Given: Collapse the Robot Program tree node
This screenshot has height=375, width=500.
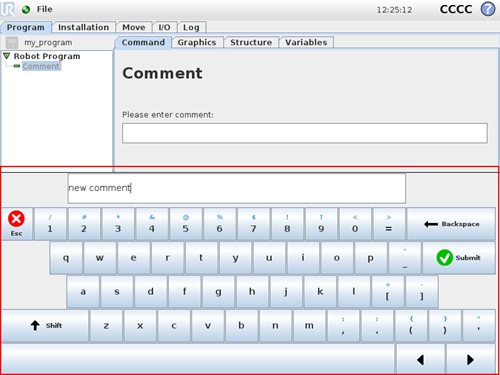Looking at the screenshot, I should click(x=7, y=56).
